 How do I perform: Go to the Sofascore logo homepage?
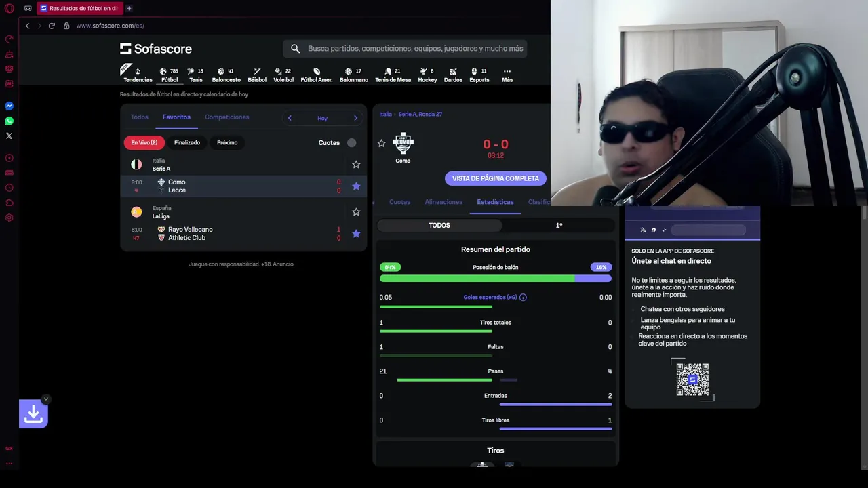156,49
